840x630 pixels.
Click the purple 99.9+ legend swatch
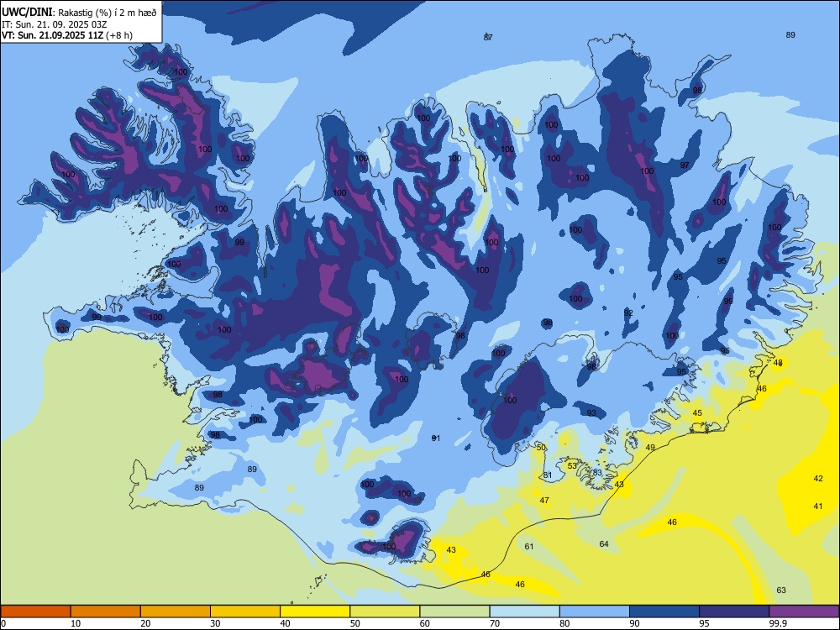[x=804, y=612]
